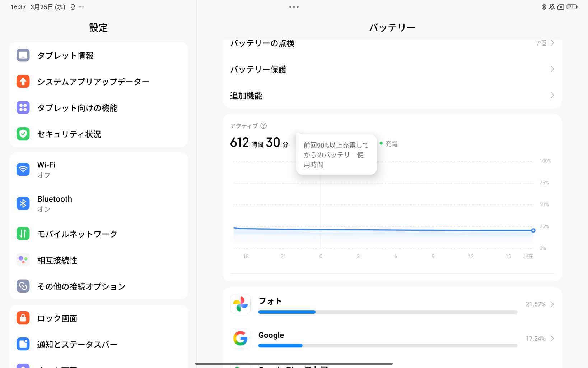Select 相互接続性 in settings menu
Viewport: 588px width, 368px height.
[57, 260]
